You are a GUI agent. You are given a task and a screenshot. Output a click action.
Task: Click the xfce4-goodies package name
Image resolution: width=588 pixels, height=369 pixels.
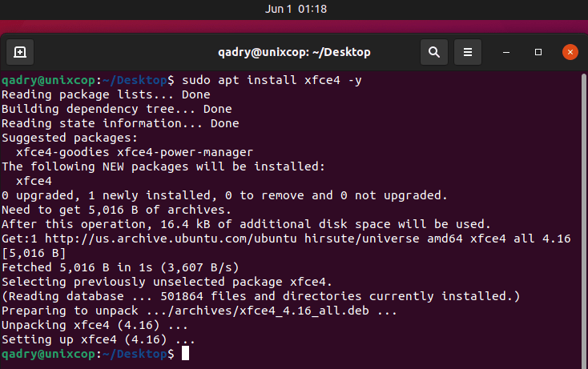[62, 152]
